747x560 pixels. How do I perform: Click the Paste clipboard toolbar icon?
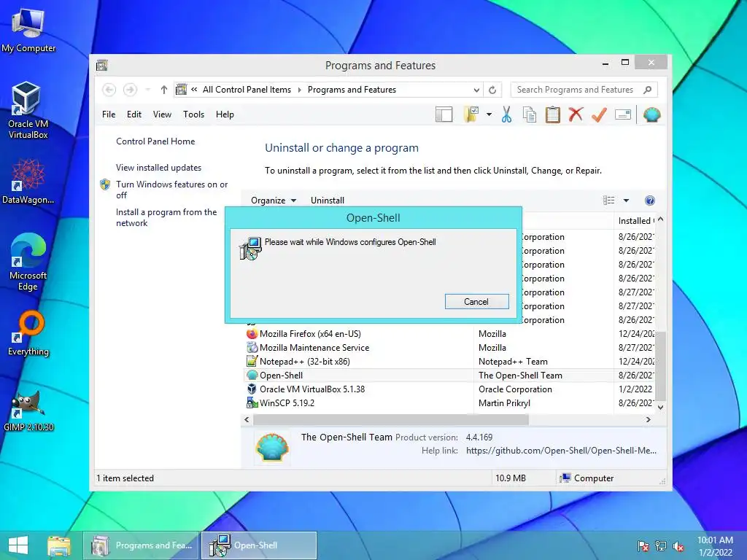point(553,114)
